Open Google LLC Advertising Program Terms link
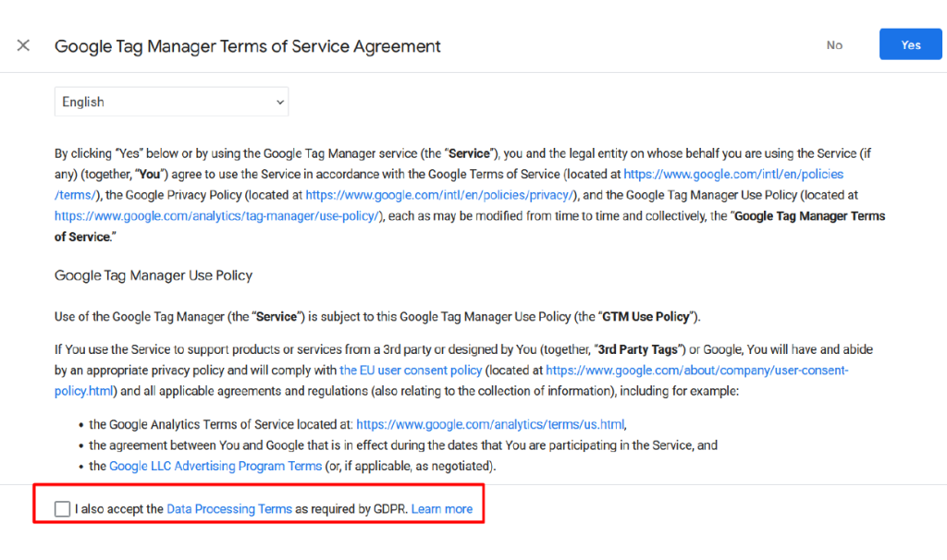Screen dimensions: 947x560 pos(215,466)
